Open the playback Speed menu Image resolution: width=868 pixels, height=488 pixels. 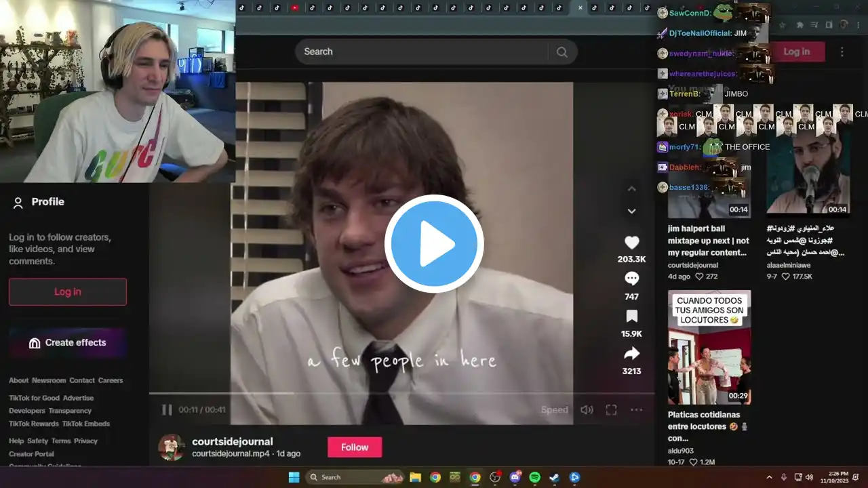[x=554, y=410]
